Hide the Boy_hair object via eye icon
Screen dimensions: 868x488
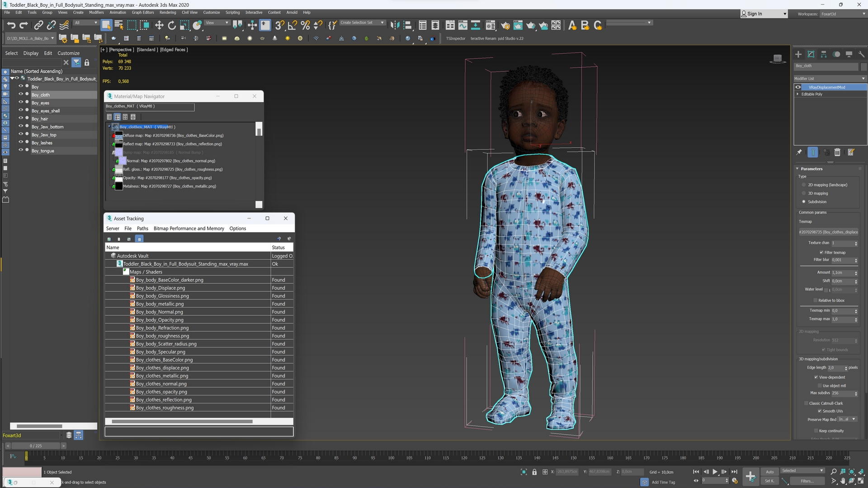(x=21, y=118)
